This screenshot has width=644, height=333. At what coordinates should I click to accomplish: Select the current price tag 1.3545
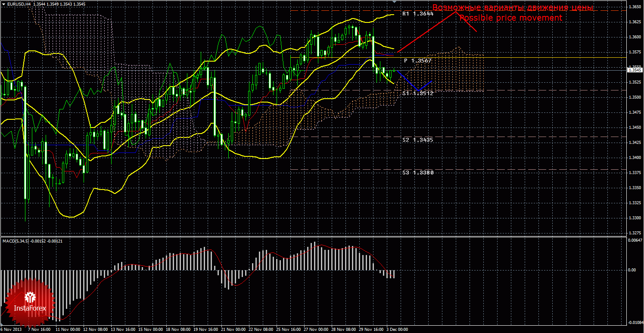634,70
